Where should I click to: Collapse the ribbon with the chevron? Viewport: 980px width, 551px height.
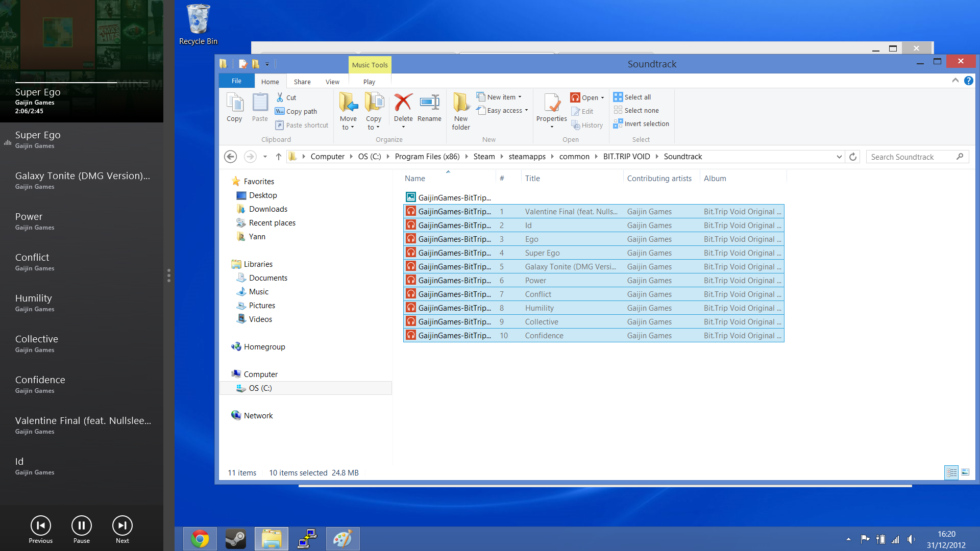pyautogui.click(x=955, y=81)
